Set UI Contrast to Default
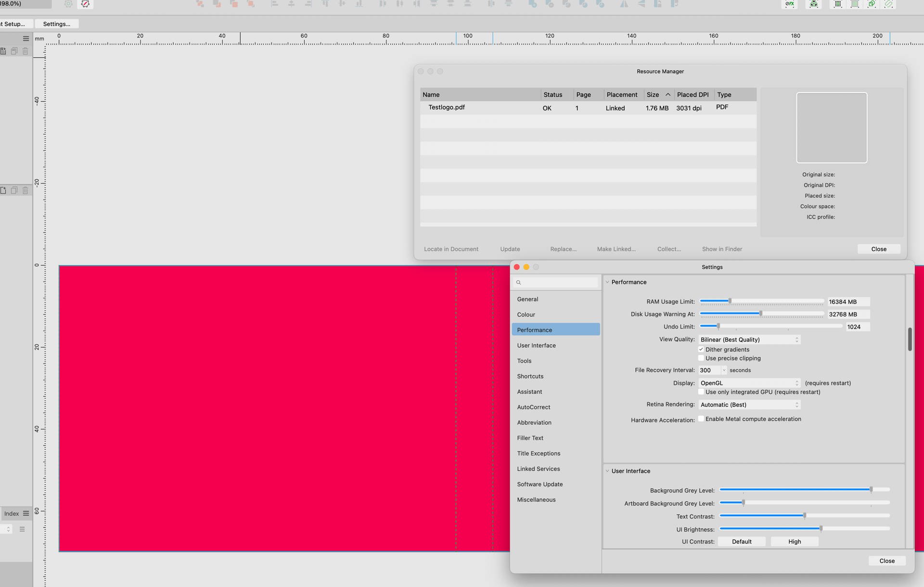 742,542
